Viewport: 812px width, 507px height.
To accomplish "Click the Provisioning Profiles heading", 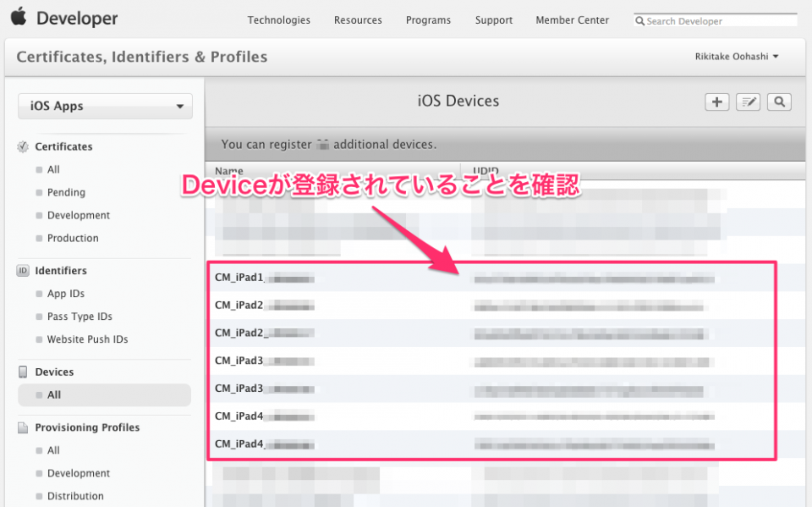I will [x=87, y=427].
